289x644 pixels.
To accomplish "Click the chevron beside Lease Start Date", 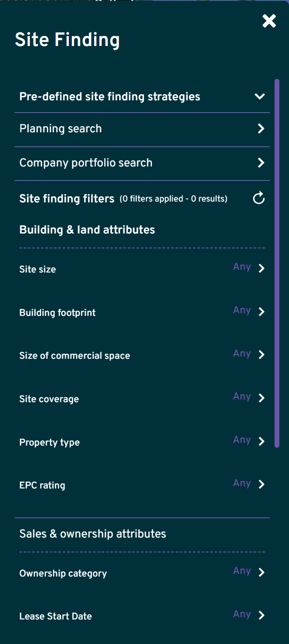I will pos(261,615).
